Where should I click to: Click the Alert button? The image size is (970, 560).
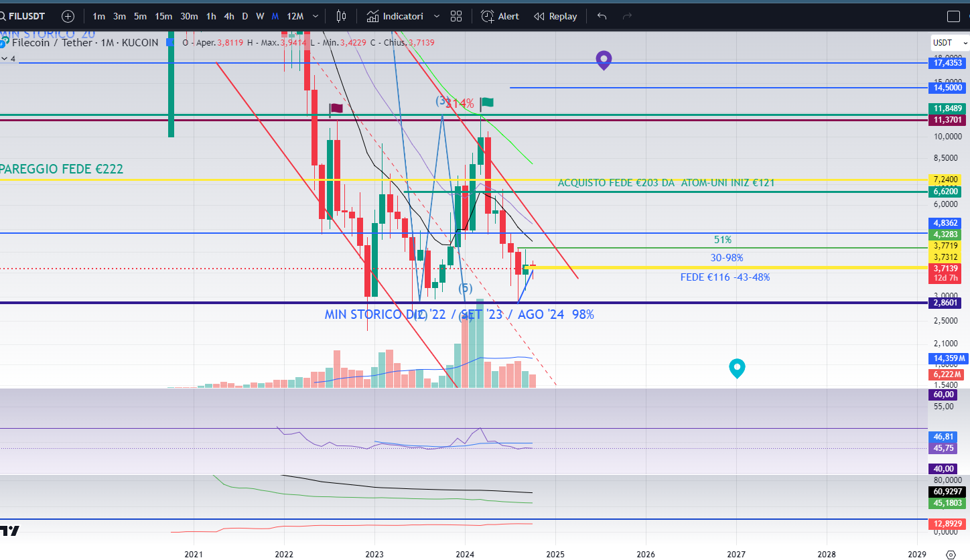coord(500,16)
